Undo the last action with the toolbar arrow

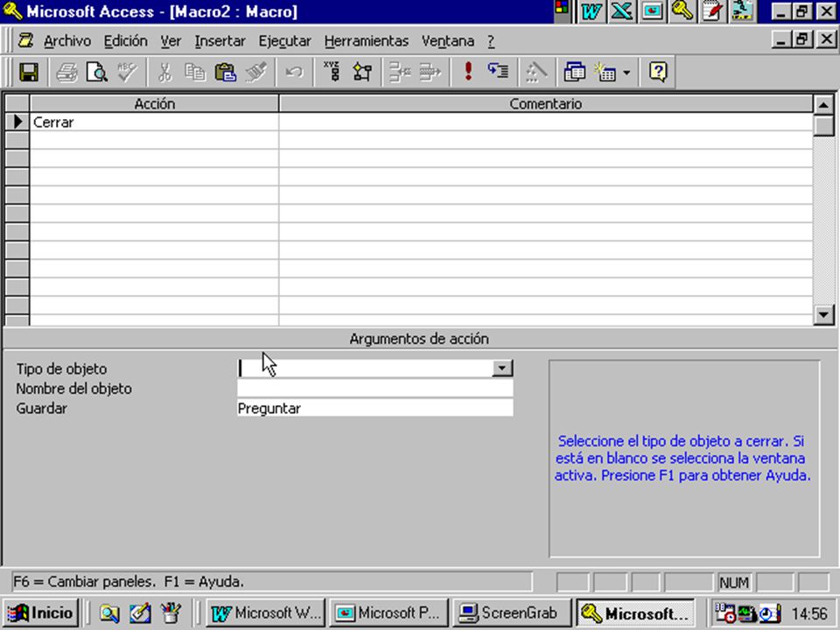[x=294, y=72]
